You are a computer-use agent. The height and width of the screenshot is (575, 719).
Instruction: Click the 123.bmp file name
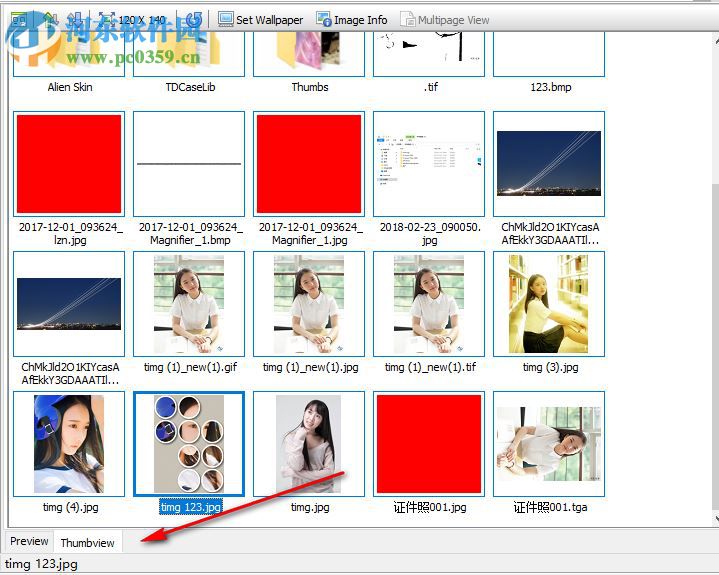pyautogui.click(x=550, y=87)
